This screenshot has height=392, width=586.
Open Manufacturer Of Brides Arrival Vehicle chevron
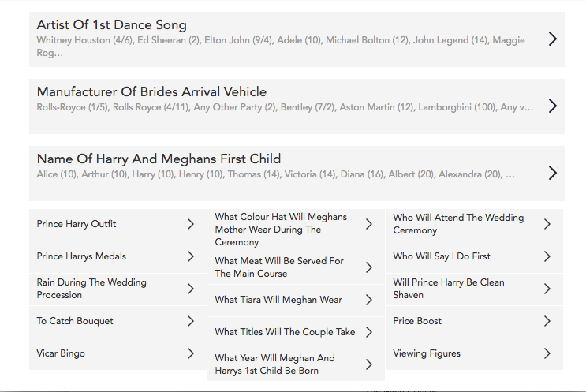click(553, 106)
